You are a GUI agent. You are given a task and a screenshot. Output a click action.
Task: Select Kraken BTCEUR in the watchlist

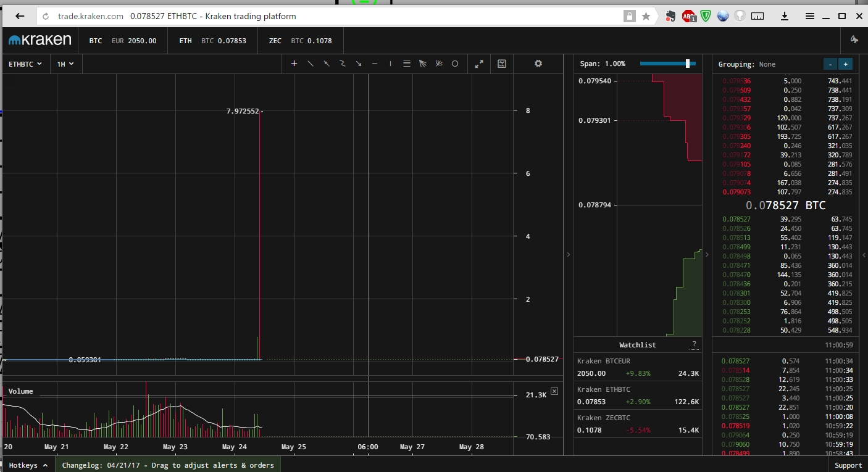638,367
